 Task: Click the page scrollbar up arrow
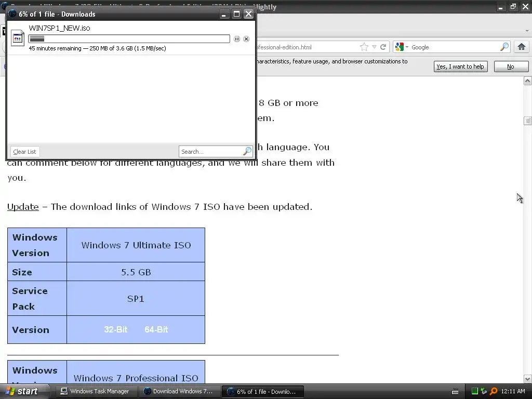point(527,81)
